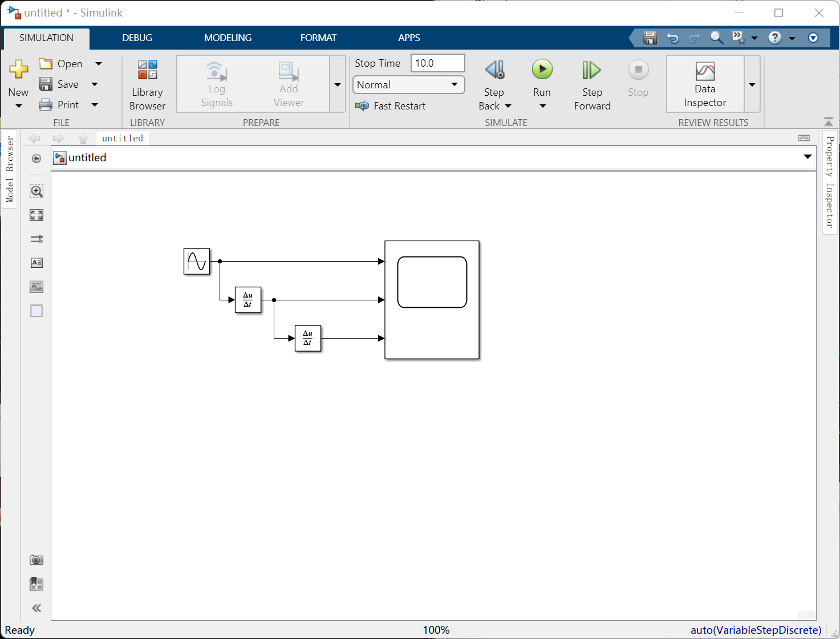Open the New model dropdown arrow
Screen dimensions: 840x639
[x=18, y=106]
